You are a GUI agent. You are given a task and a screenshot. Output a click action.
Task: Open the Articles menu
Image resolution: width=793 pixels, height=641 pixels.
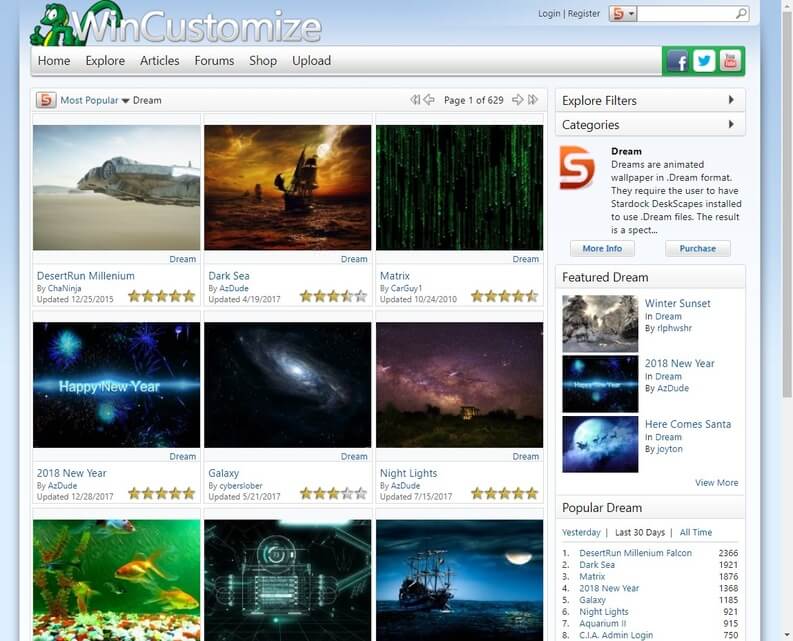pyautogui.click(x=160, y=61)
